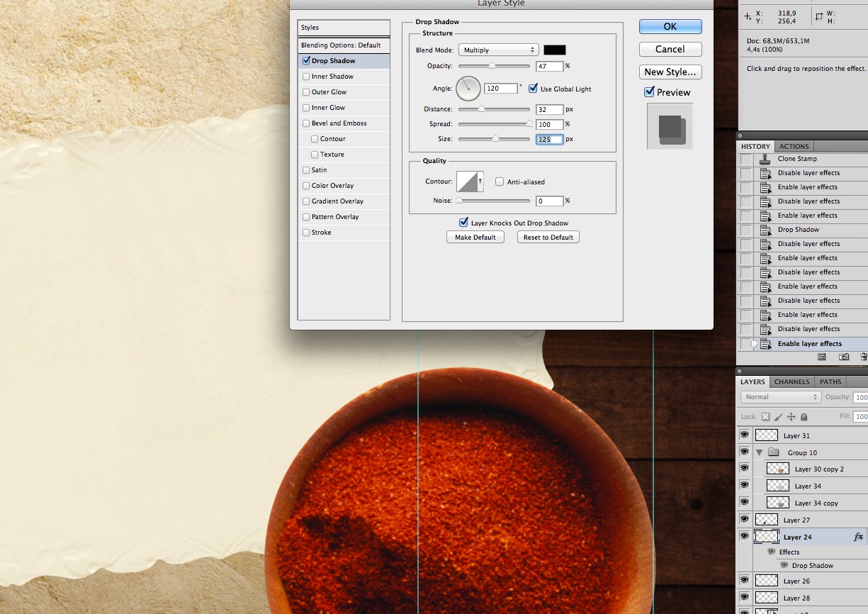
Task: Toggle the Preview checkbox
Action: click(648, 92)
